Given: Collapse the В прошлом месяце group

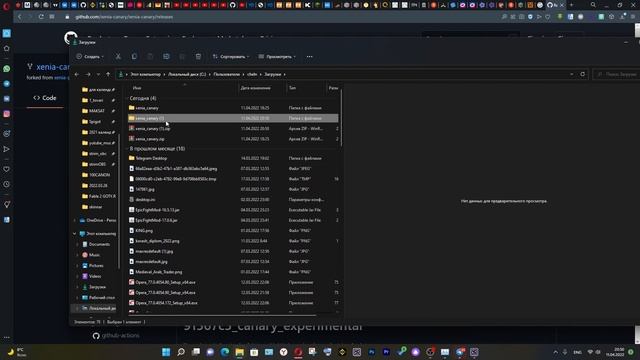Looking at the screenshot, I should point(157,149).
